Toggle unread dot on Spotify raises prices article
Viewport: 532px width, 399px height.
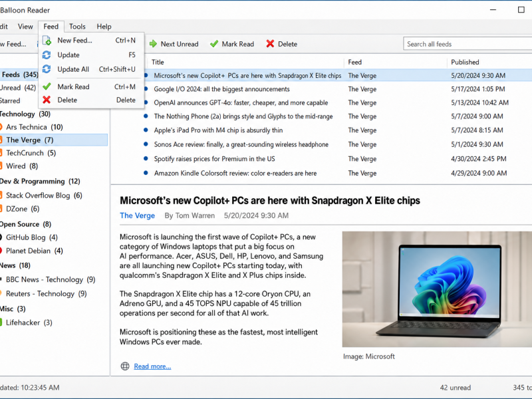(146, 158)
